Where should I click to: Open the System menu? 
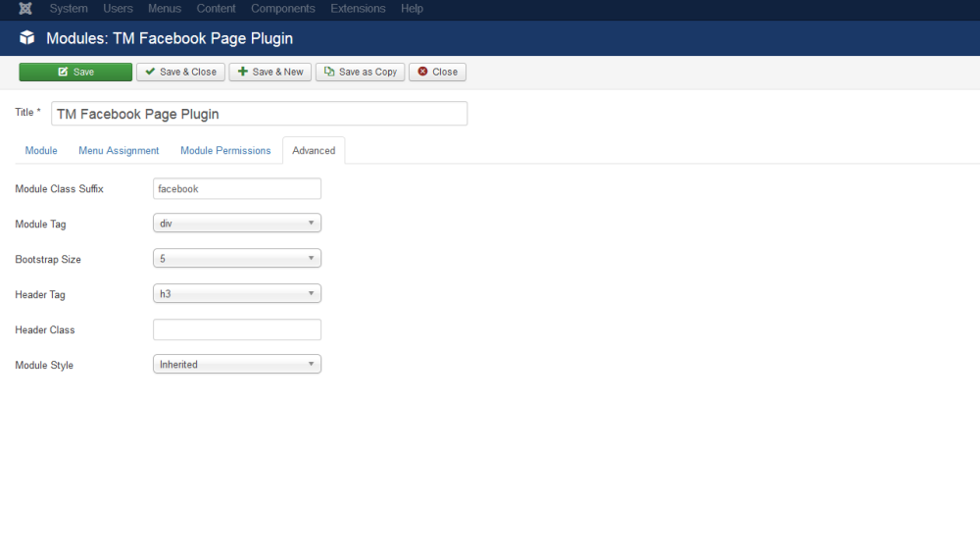click(69, 9)
